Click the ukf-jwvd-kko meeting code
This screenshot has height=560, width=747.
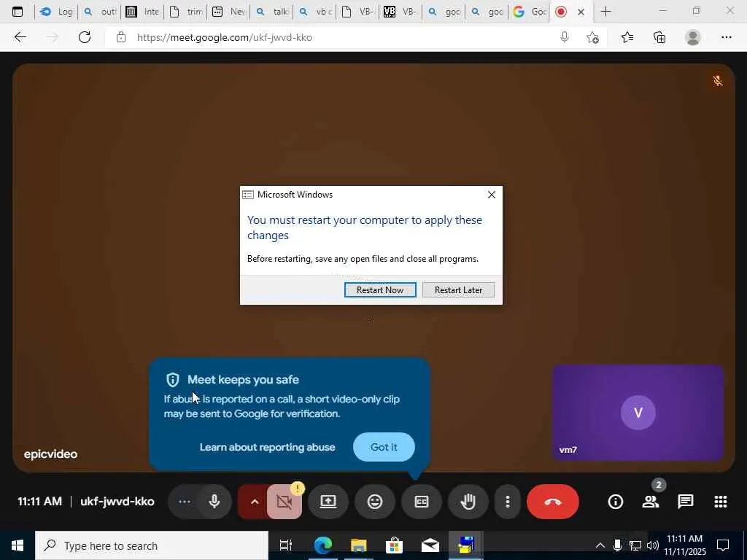[117, 502]
